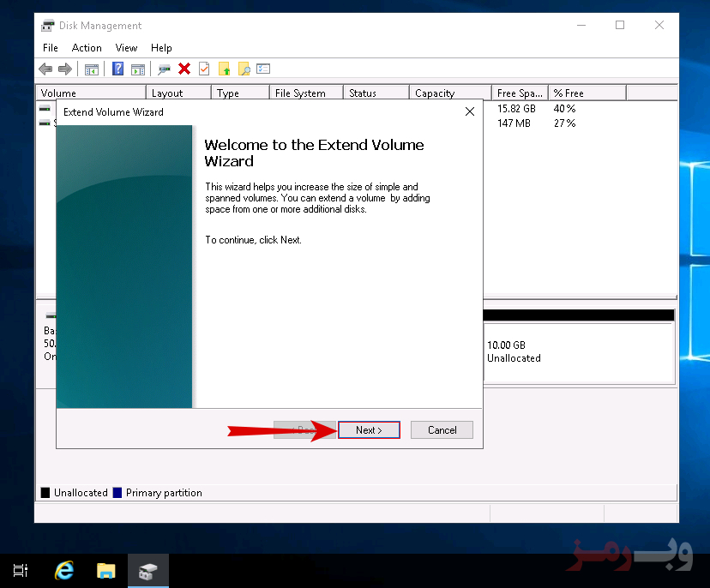Screen dimensions: 710x588
Task: Open the View menu
Action: (x=126, y=48)
